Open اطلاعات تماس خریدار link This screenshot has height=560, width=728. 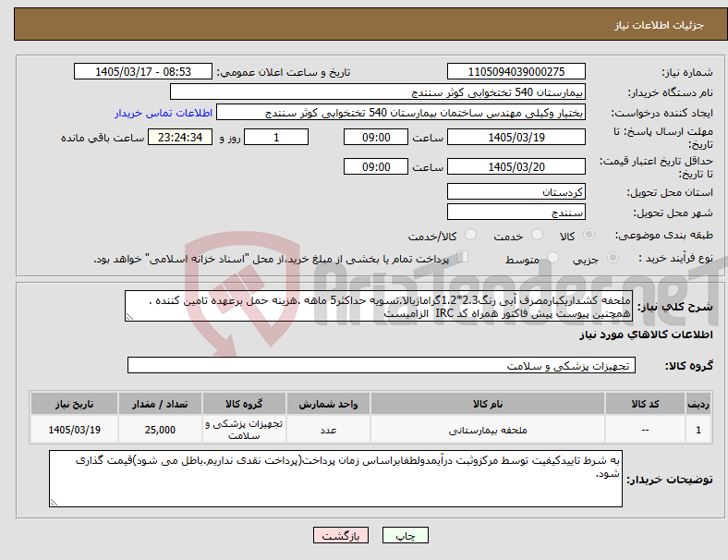pyautogui.click(x=164, y=113)
